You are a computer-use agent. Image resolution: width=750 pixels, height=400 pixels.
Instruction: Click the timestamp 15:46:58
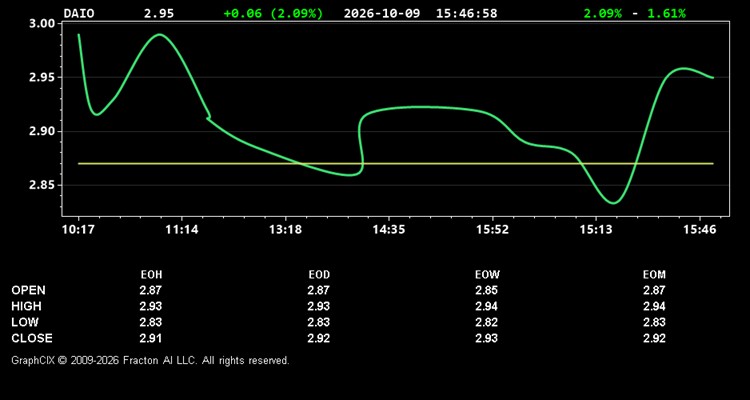pyautogui.click(x=466, y=13)
